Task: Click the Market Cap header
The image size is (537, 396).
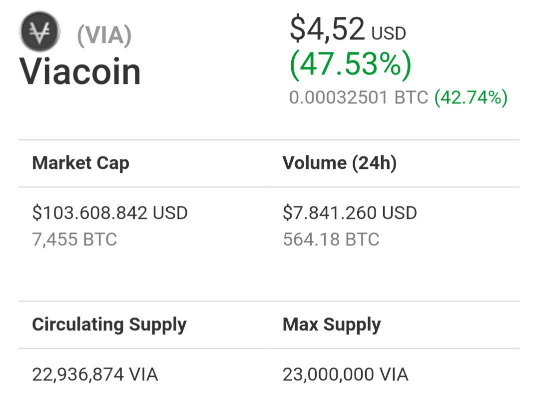Action: pos(81,163)
